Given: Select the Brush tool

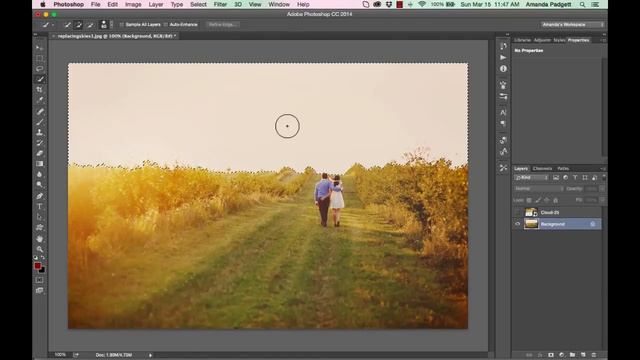Looking at the screenshot, I should pos(40,122).
